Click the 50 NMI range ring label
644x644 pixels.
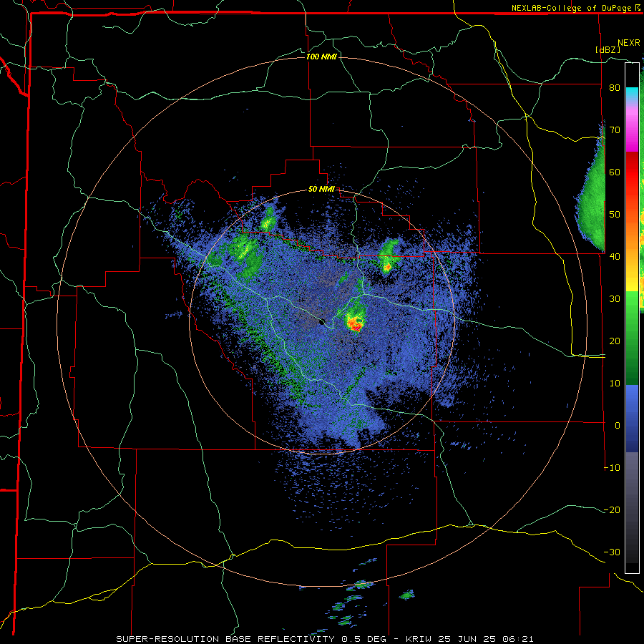[x=321, y=190]
